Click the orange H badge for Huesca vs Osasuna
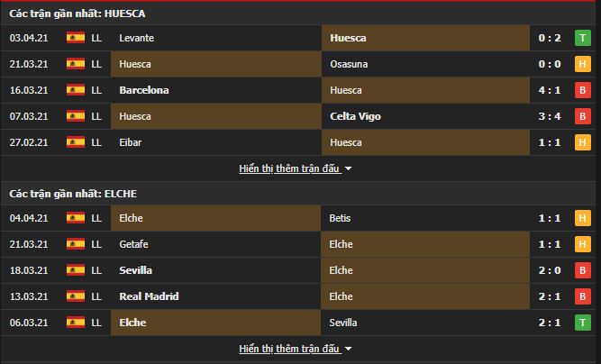Image resolution: width=601 pixels, height=364 pixels. point(583,64)
